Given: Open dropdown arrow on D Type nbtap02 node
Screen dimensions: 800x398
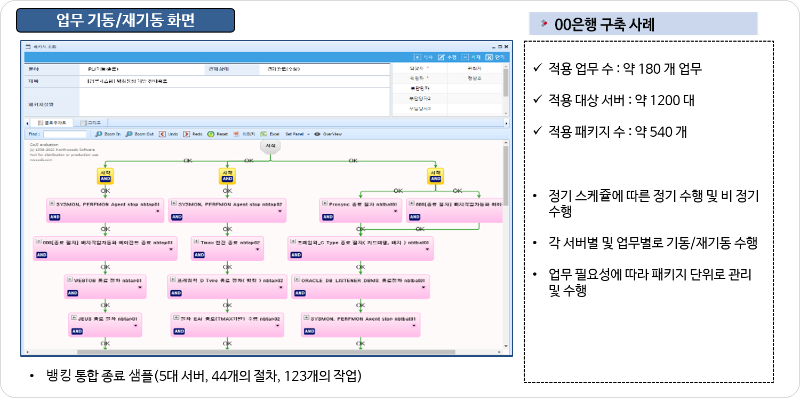Looking at the screenshot, I should click(280, 287).
